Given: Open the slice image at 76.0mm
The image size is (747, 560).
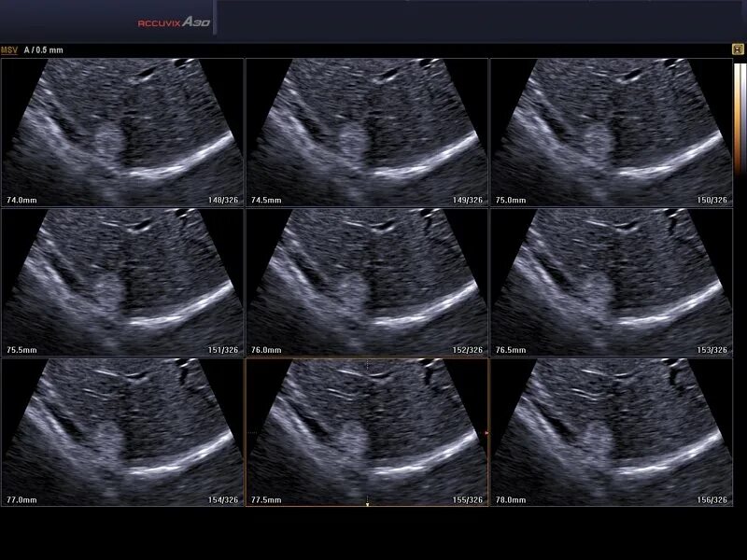Looking at the screenshot, I should click(x=366, y=283).
